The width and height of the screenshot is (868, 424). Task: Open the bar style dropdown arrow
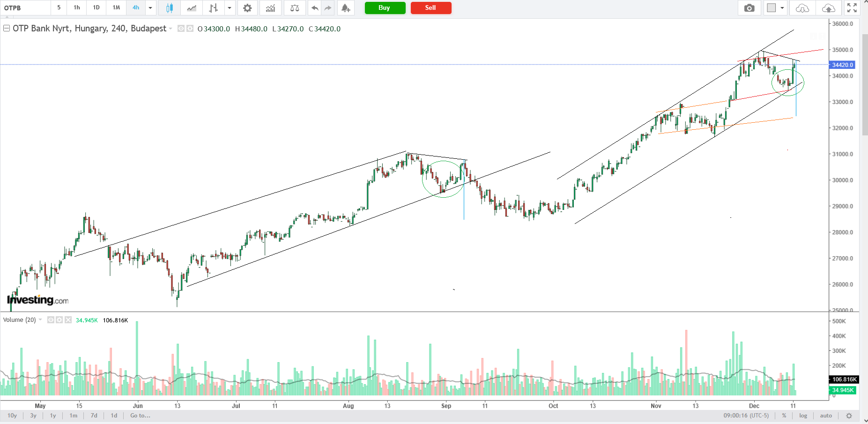coord(230,8)
